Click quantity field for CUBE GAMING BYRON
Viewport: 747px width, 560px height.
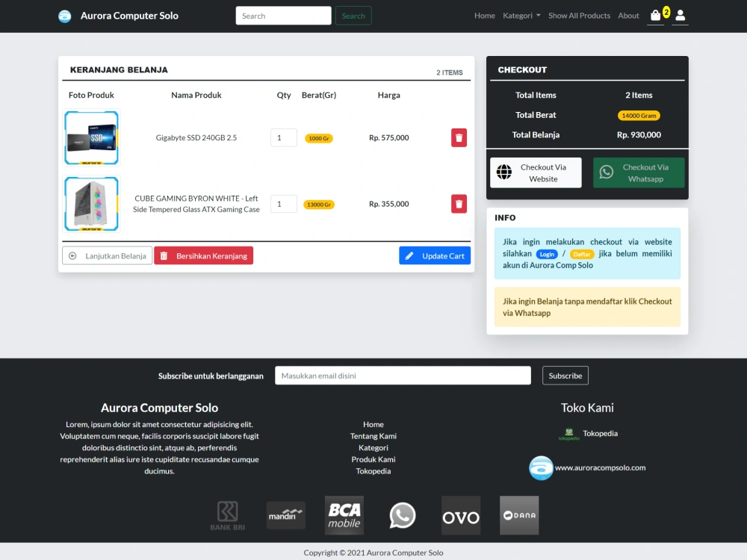(x=284, y=204)
